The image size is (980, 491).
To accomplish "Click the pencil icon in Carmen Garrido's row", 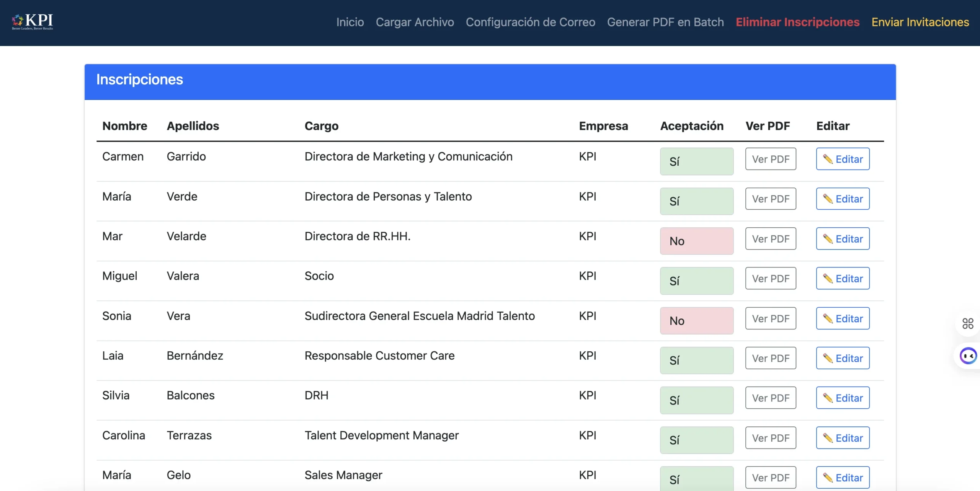I will [828, 159].
